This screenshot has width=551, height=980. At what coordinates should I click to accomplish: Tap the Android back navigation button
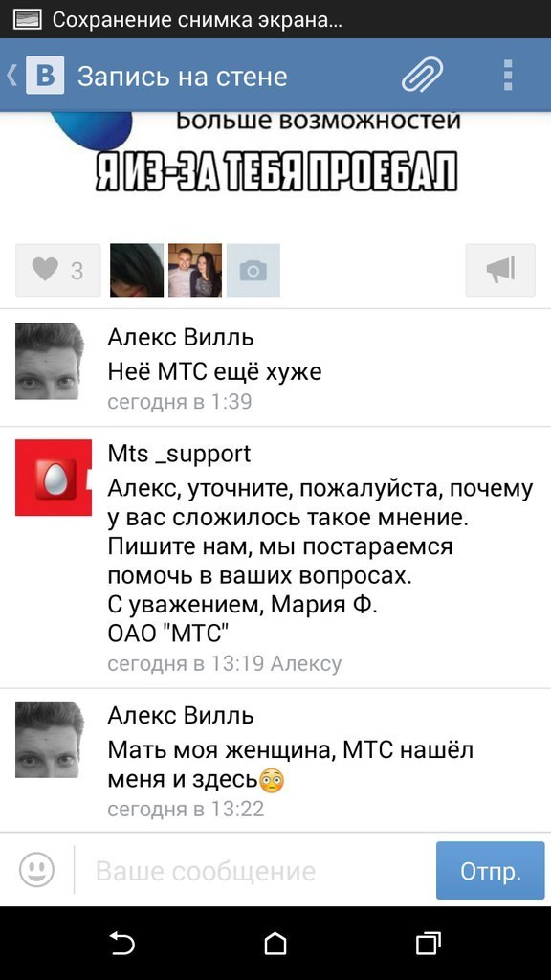point(121,943)
